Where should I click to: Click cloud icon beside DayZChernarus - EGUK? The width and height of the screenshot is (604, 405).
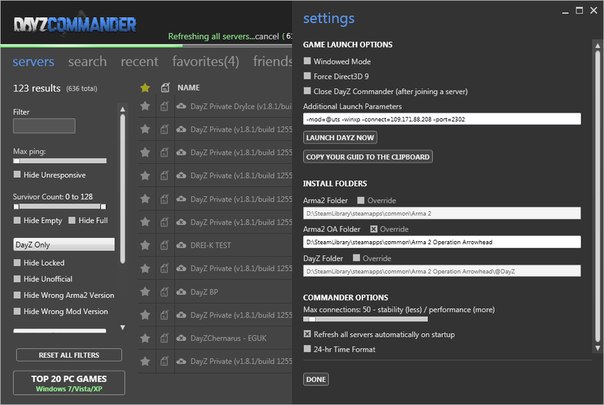click(181, 338)
